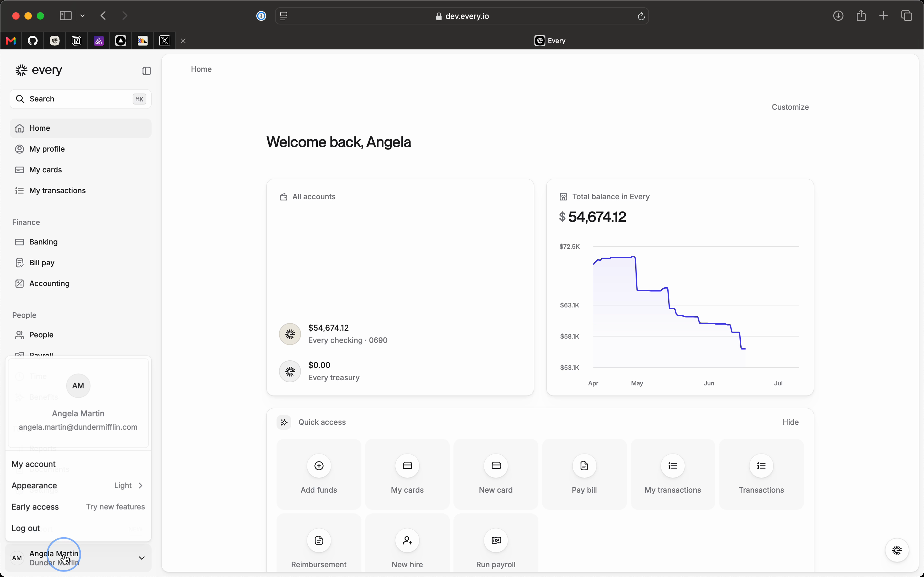This screenshot has height=577, width=924.
Task: Click the Safari share icon
Action: (x=861, y=16)
